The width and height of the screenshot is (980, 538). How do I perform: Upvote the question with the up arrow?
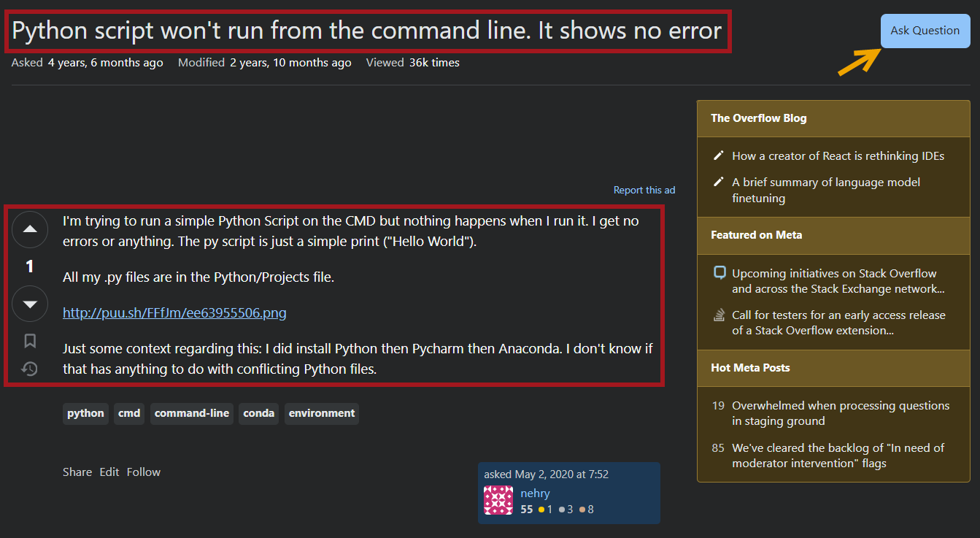coord(30,229)
